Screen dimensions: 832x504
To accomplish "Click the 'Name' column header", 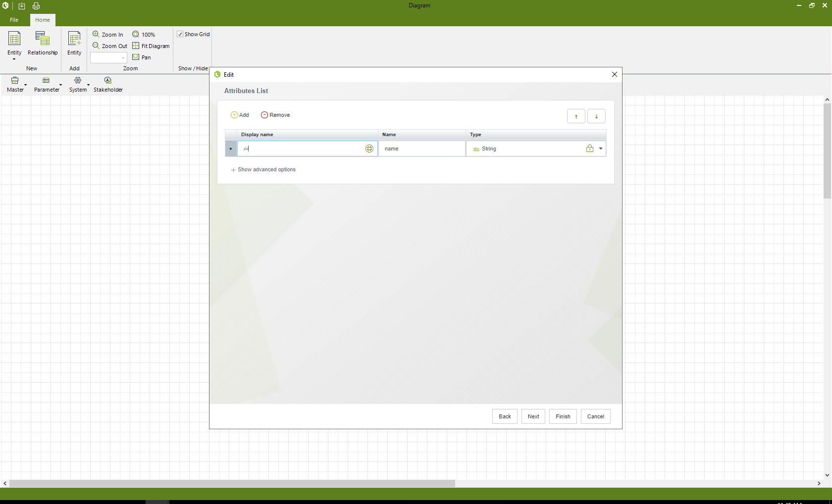I will (422, 135).
